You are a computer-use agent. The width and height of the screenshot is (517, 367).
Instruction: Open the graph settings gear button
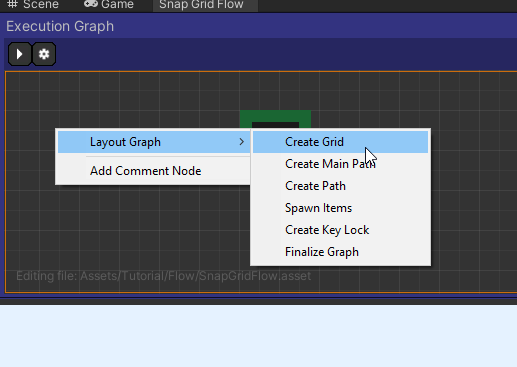point(44,54)
